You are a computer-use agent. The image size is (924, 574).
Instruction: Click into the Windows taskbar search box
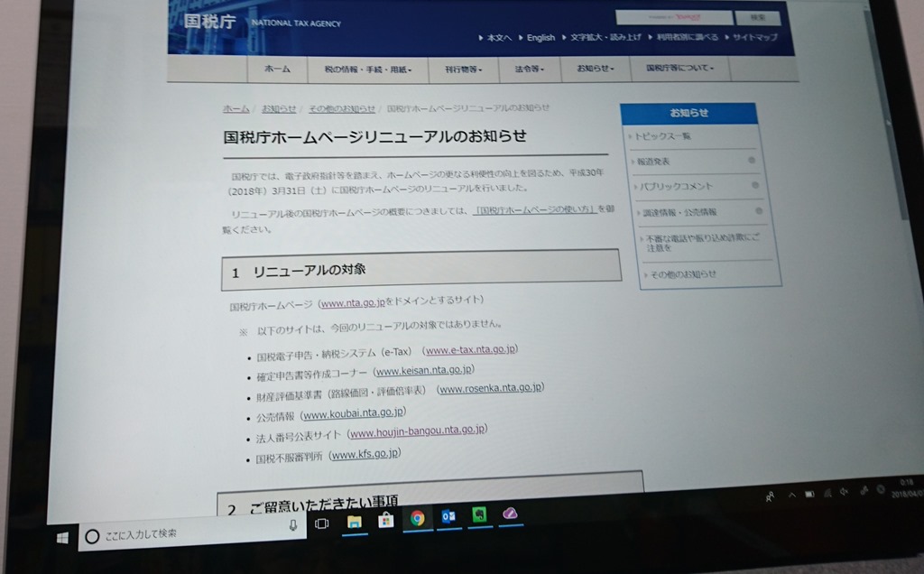193,531
